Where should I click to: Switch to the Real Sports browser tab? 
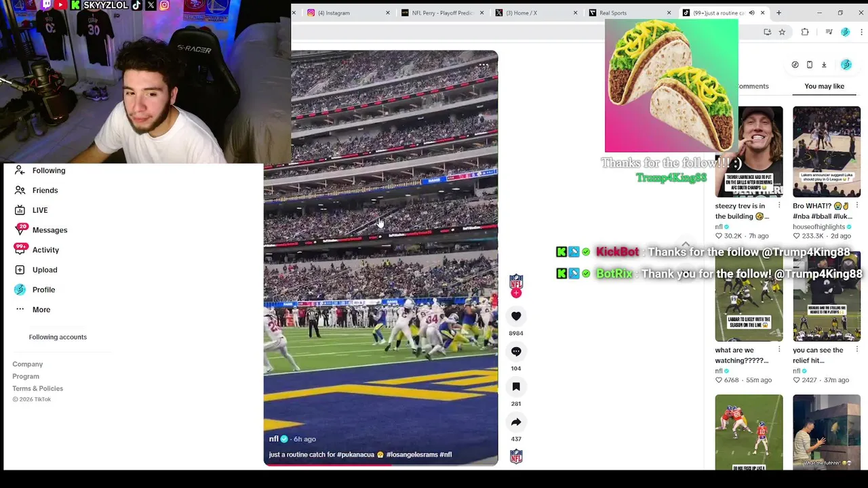pyautogui.click(x=629, y=13)
